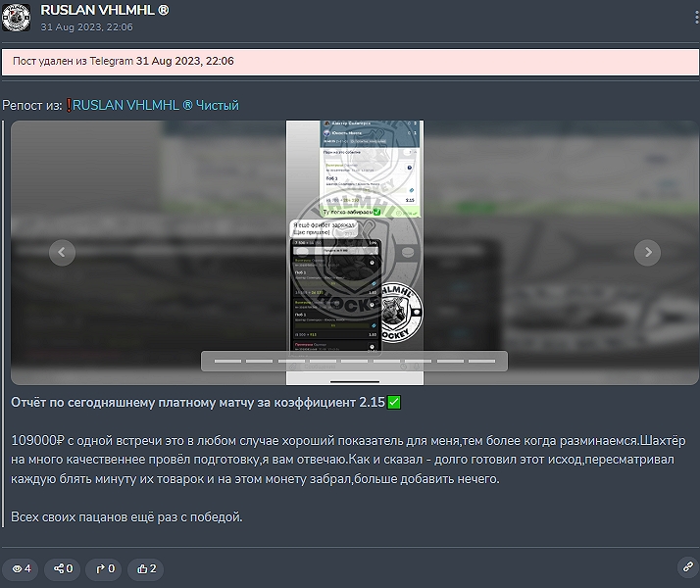Go to the previous carousel image
This screenshot has height=588, width=700.
(x=63, y=253)
